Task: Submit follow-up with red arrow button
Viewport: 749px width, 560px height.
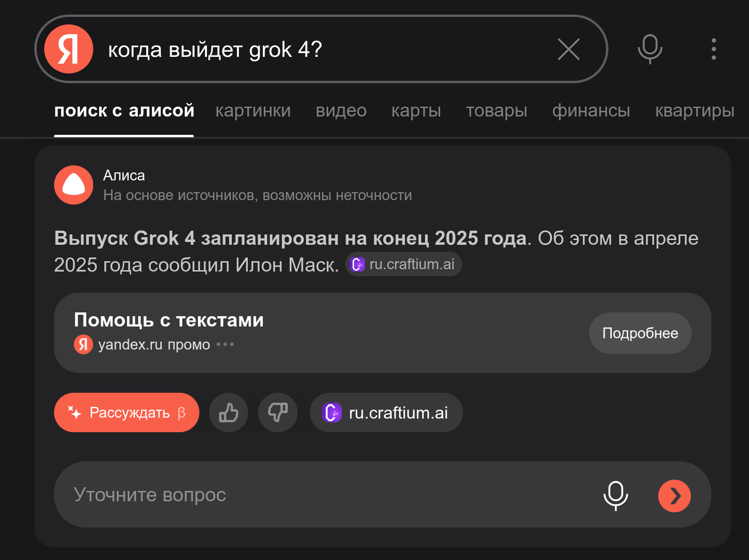Action: point(674,495)
